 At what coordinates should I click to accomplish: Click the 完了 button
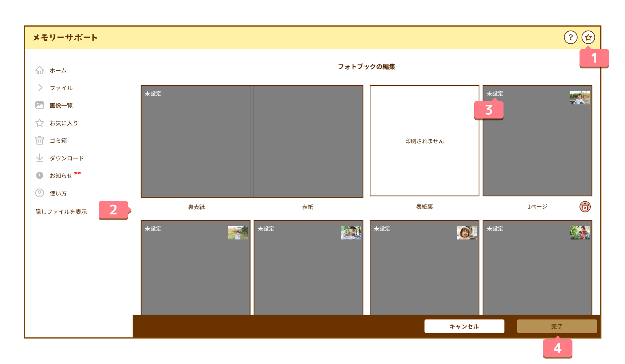click(x=557, y=327)
